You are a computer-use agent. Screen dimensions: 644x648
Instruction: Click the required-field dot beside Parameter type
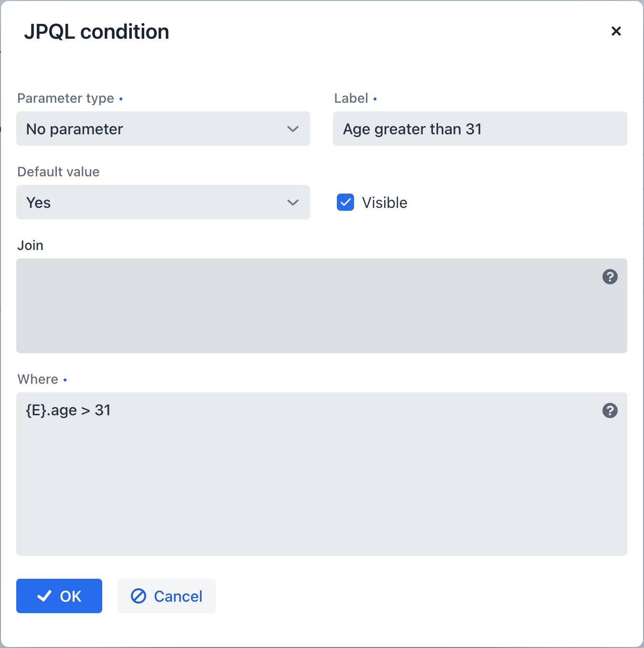point(121,98)
